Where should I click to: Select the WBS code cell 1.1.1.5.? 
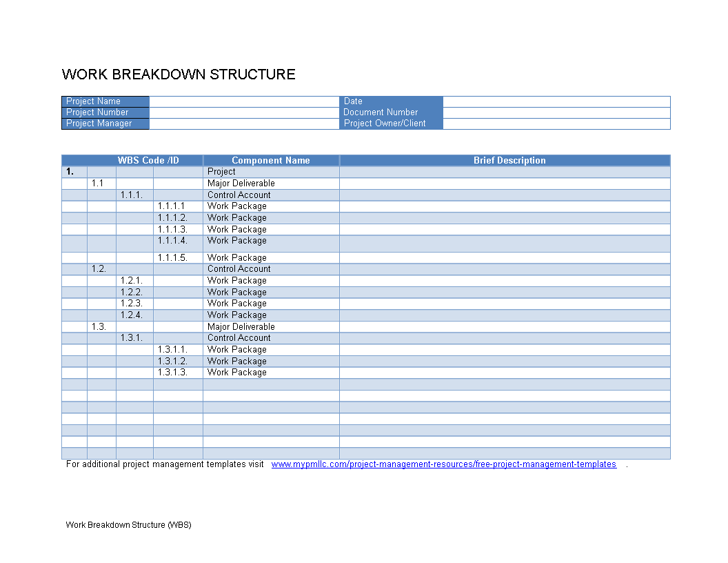click(179, 258)
